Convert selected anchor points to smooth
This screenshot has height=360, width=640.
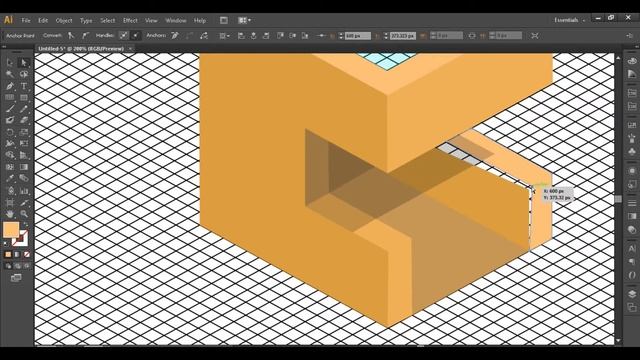click(85, 36)
